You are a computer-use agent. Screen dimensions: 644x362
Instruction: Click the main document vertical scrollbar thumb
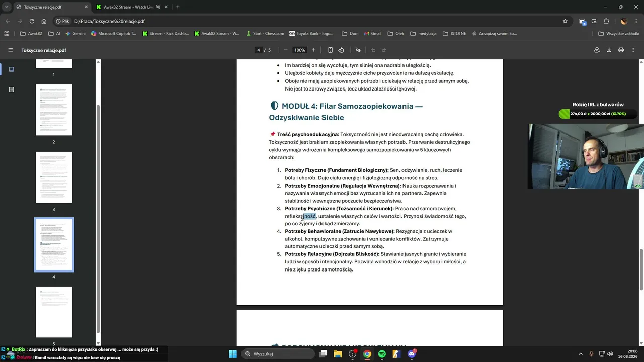pyautogui.click(x=641, y=269)
